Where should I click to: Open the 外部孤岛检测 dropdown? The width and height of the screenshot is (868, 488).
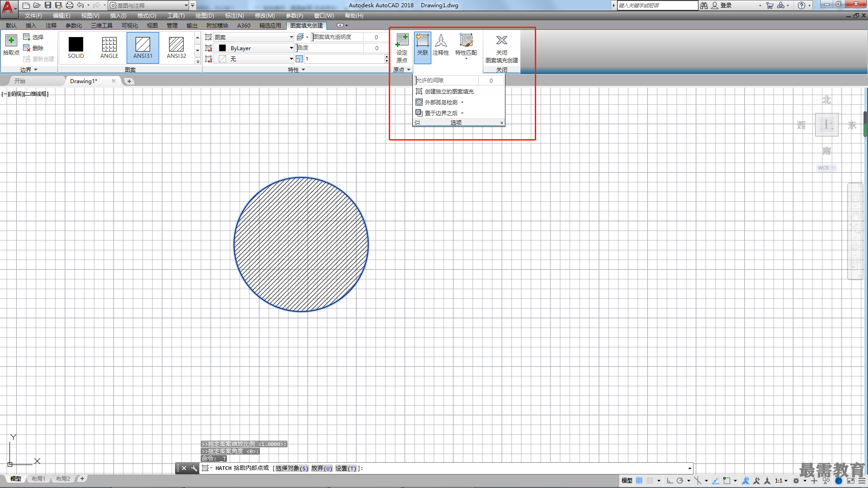coord(439,102)
